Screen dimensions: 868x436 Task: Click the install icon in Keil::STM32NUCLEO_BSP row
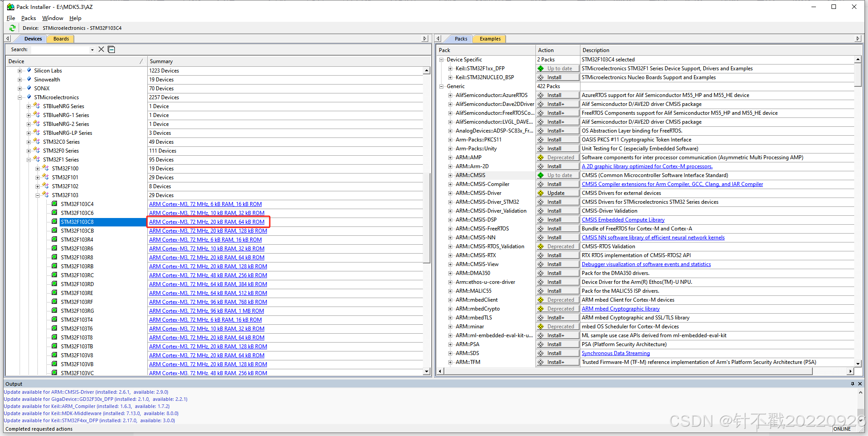541,77
